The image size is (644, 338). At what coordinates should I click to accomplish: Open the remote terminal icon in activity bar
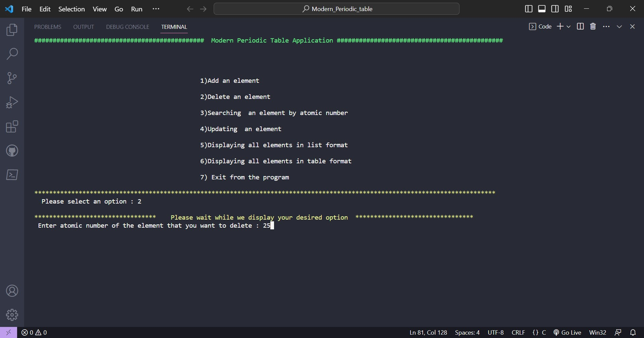12,175
